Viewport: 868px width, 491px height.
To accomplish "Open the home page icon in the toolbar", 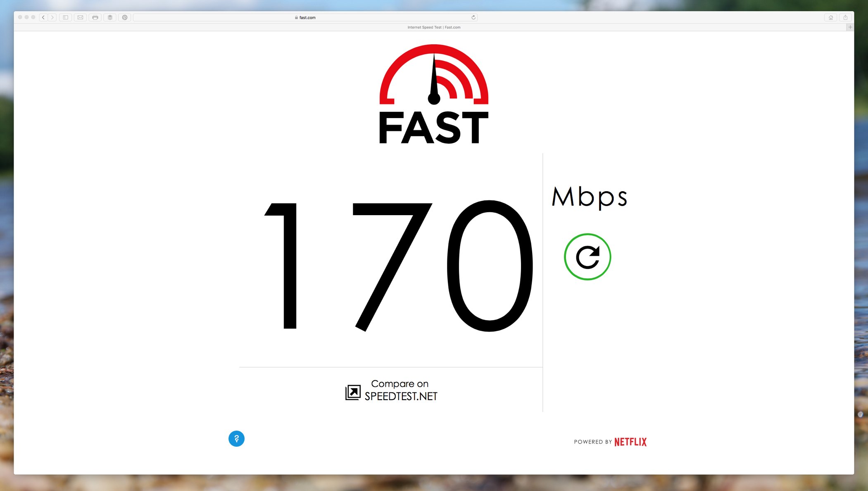I will tap(830, 17).
